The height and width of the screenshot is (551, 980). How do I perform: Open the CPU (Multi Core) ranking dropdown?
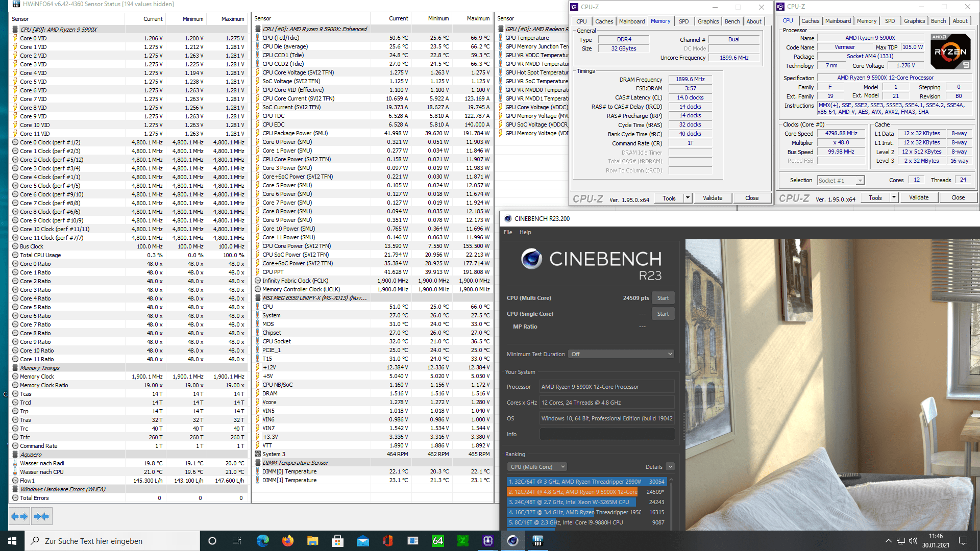(537, 467)
